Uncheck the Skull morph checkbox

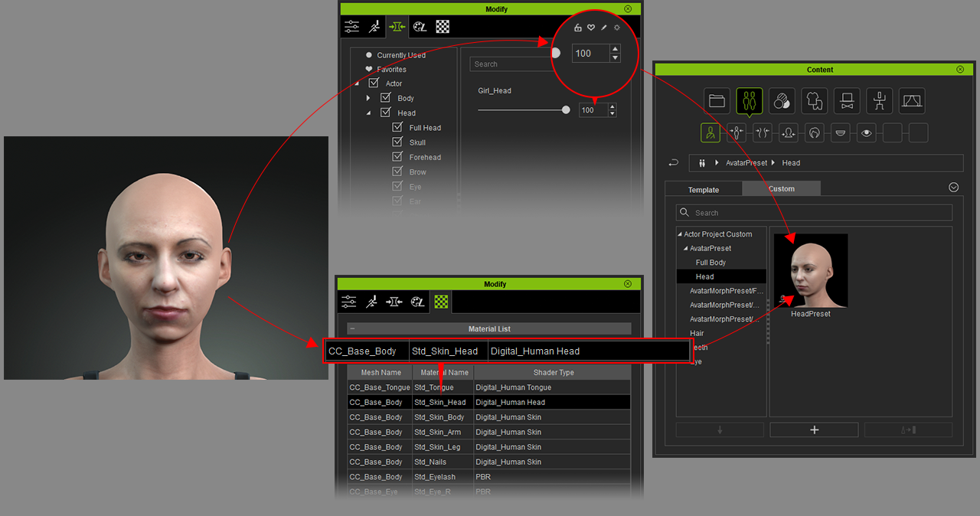point(397,142)
